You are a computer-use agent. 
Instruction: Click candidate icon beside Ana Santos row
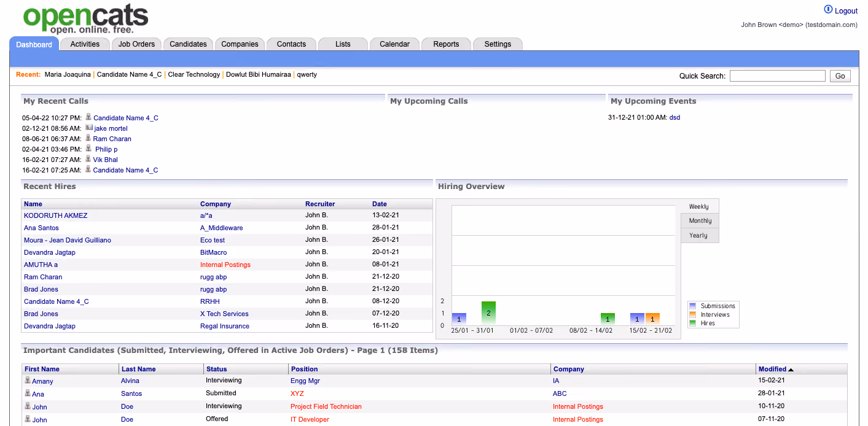28,393
